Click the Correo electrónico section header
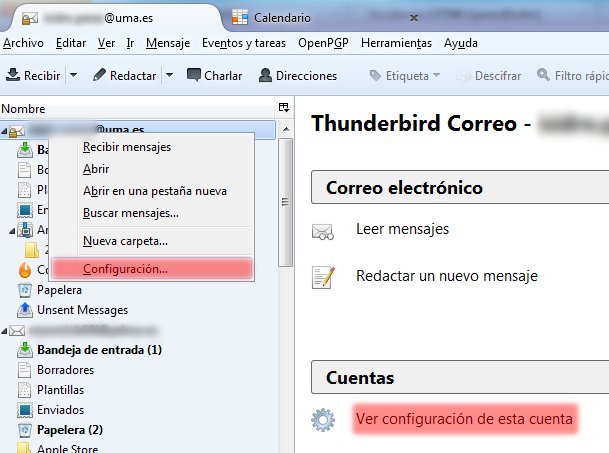The image size is (609, 453). [460, 187]
